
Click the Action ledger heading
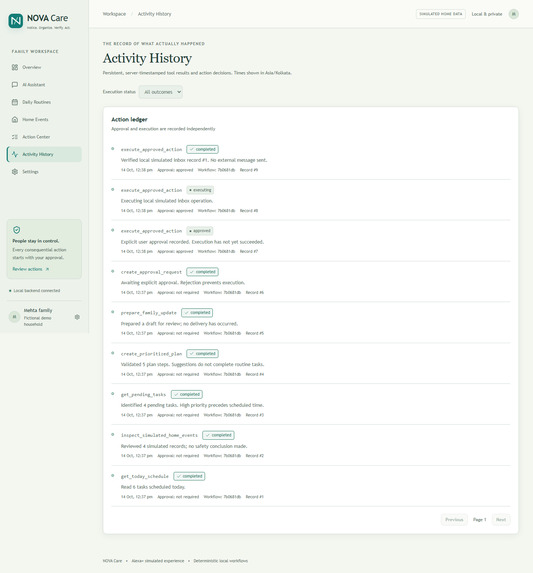coord(129,119)
